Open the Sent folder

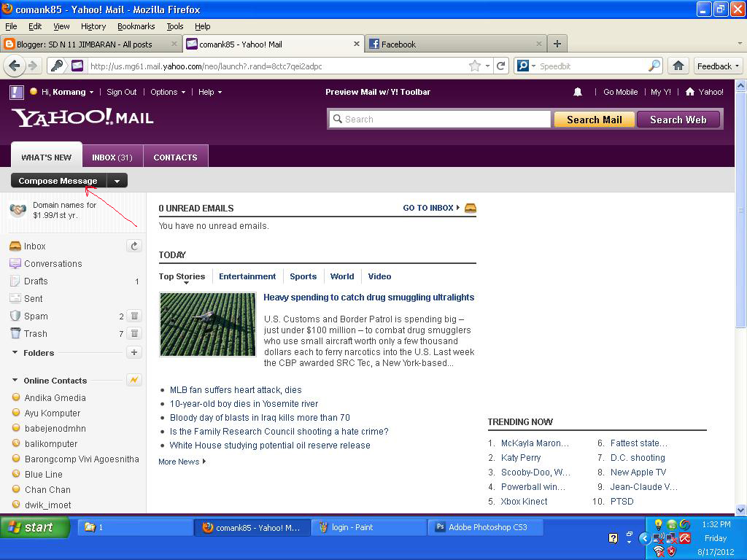34,298
